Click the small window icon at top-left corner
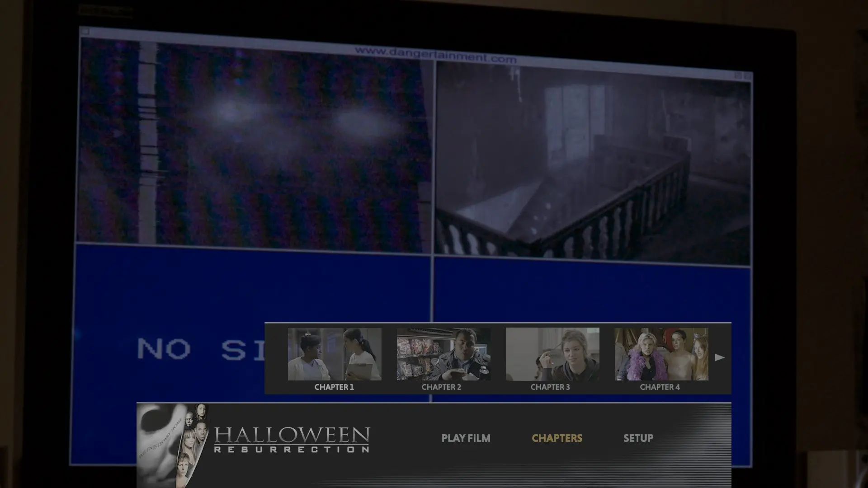868x488 pixels. pyautogui.click(x=85, y=31)
